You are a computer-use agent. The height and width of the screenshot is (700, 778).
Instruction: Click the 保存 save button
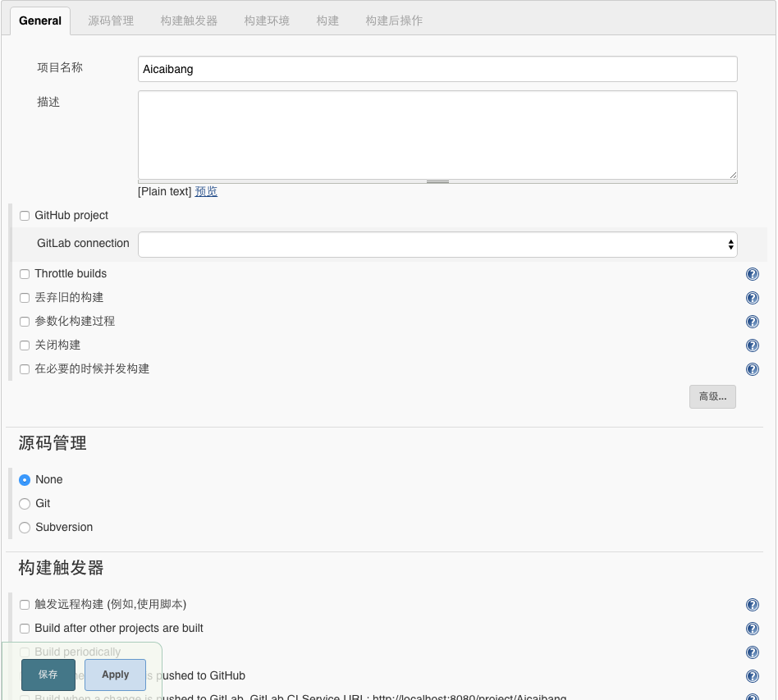click(48, 675)
